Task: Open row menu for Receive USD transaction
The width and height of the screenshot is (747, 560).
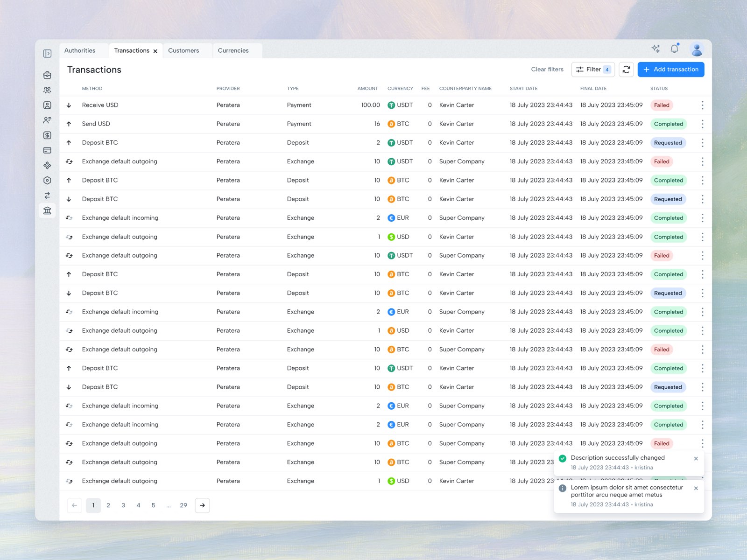Action: [702, 105]
